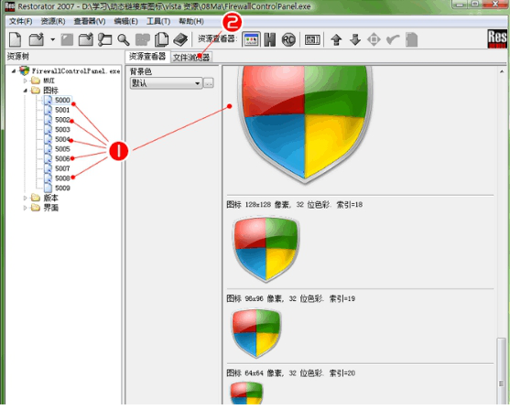Click the grayed checkmark commit icon

coord(393,39)
